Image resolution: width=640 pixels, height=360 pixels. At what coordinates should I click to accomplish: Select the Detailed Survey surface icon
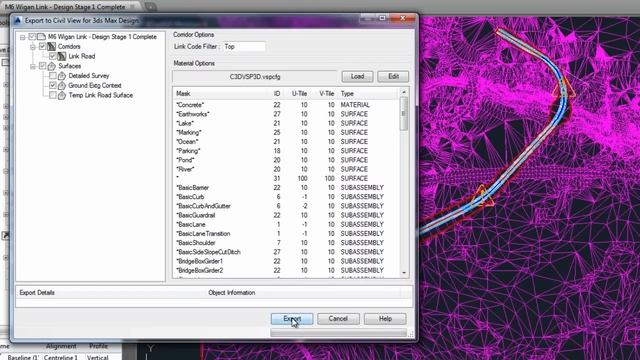pyautogui.click(x=62, y=76)
